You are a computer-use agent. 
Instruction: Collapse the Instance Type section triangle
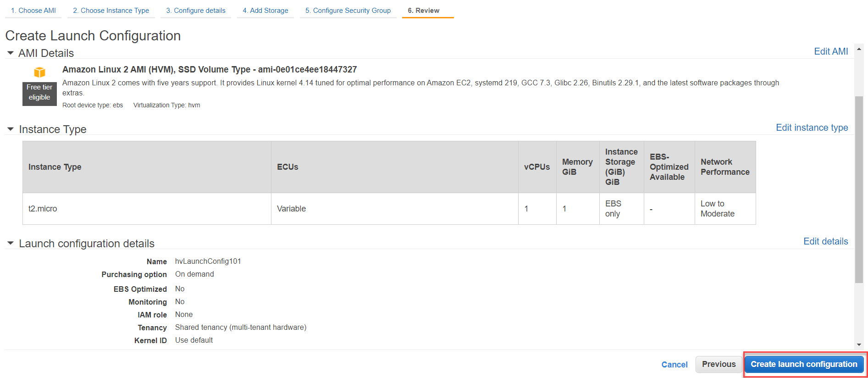tap(11, 129)
